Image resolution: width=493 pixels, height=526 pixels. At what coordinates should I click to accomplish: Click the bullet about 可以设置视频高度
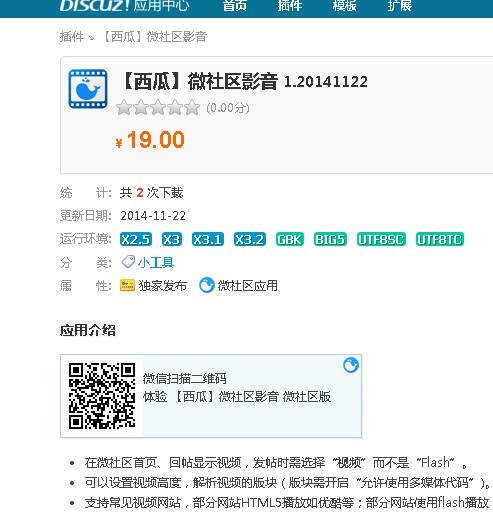287,483
